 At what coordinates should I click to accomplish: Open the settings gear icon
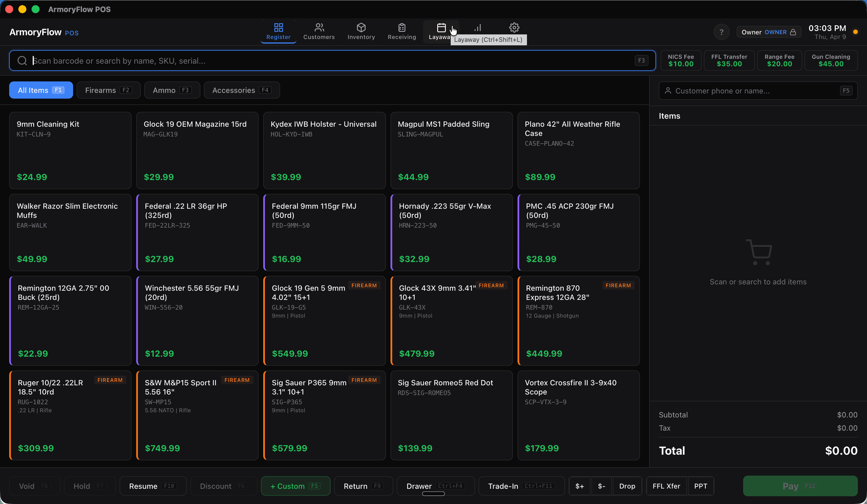point(514,28)
